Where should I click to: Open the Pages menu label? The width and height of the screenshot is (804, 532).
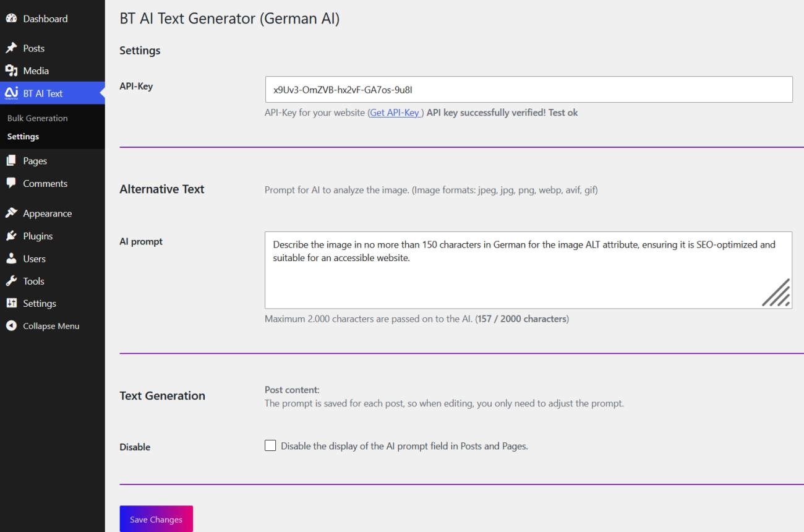[35, 161]
